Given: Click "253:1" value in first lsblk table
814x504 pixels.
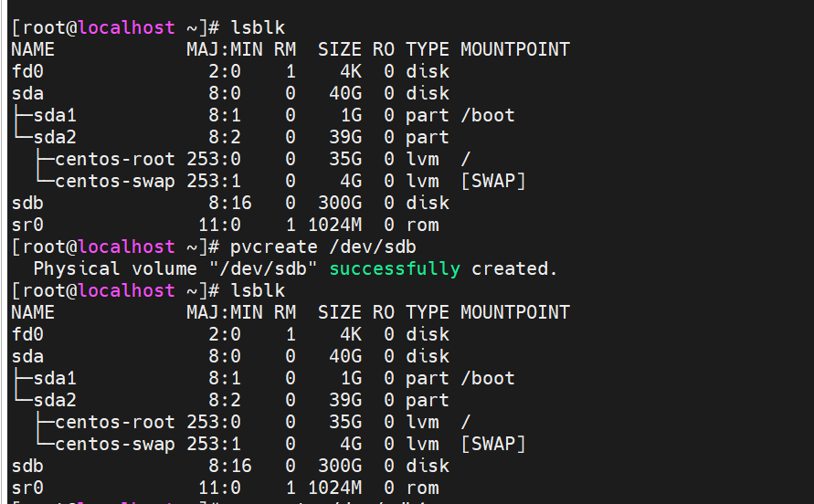Looking at the screenshot, I should [x=214, y=181].
